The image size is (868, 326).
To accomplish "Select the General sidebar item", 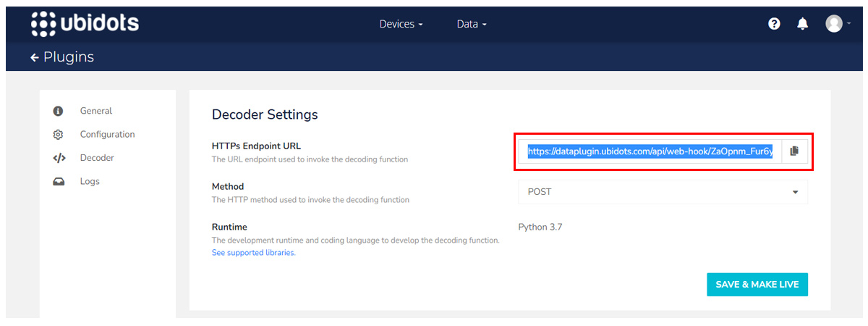I will click(95, 111).
